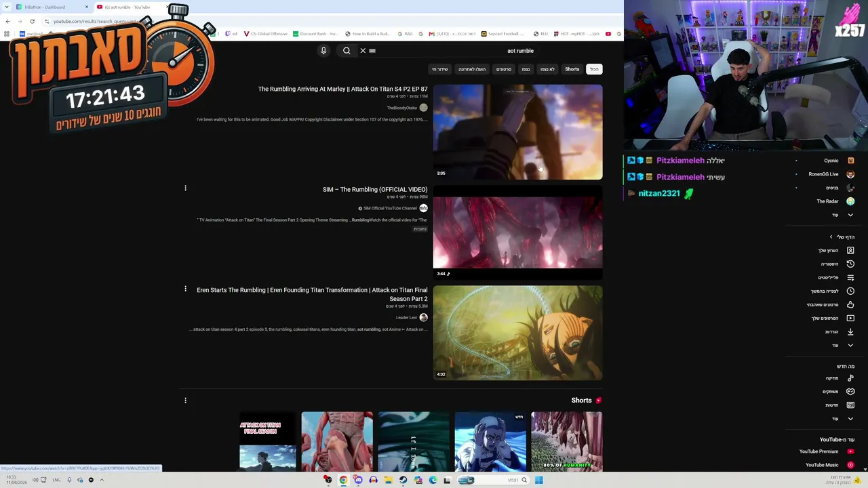Image resolution: width=868 pixels, height=488 pixels.
Task: Open the '80% OF HUMANITY' short
Action: coord(567,442)
